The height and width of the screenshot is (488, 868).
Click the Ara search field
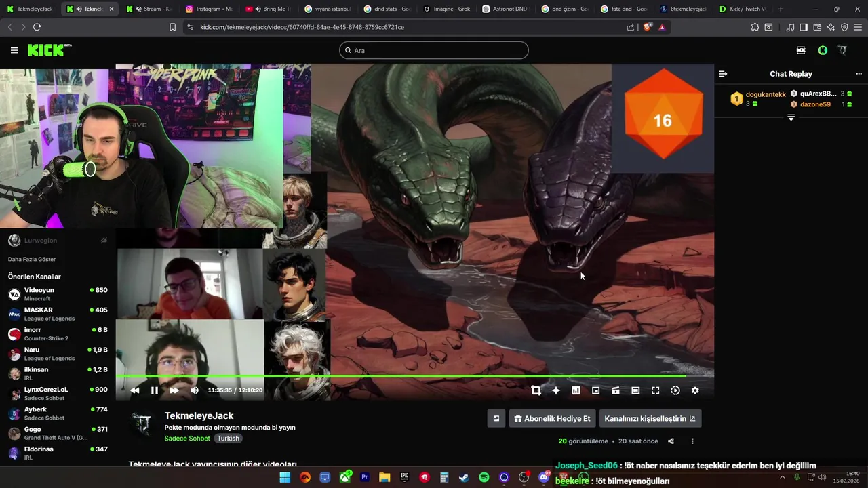(x=434, y=50)
